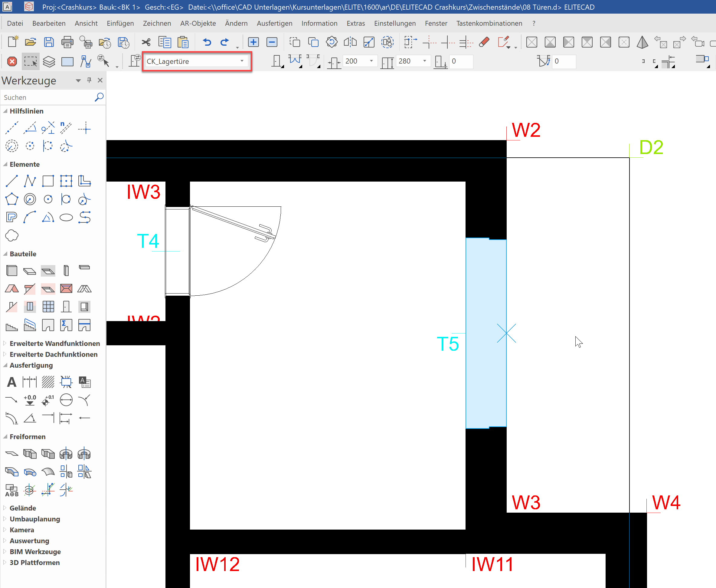This screenshot has width=716, height=588.
Task: Expand the Umbauplanung section
Action: pos(5,519)
